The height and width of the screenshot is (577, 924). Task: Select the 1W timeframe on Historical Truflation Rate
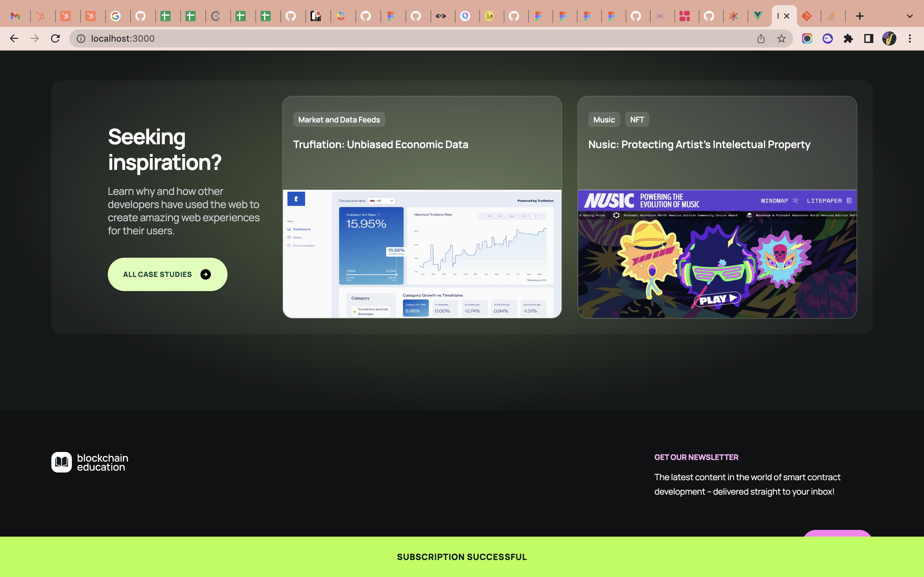point(490,216)
